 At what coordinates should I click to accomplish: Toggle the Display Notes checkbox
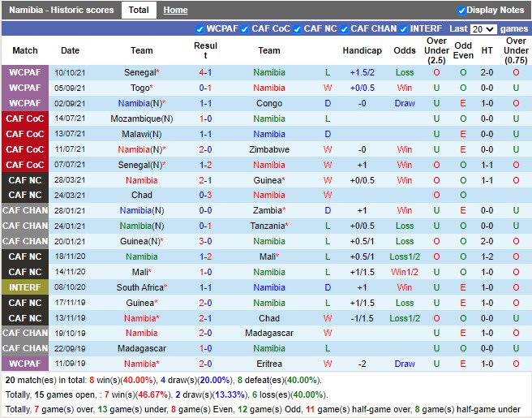point(461,11)
